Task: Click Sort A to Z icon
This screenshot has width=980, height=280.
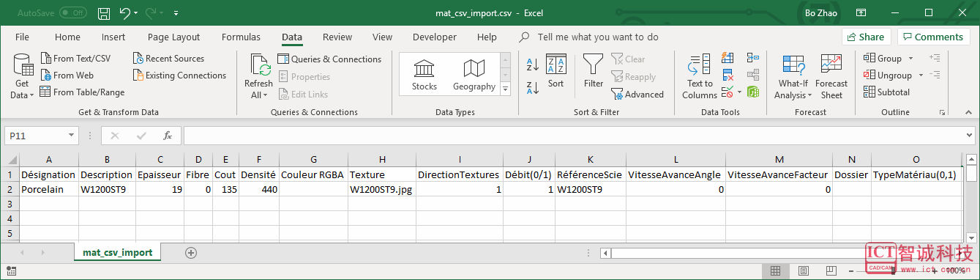Action: click(533, 65)
